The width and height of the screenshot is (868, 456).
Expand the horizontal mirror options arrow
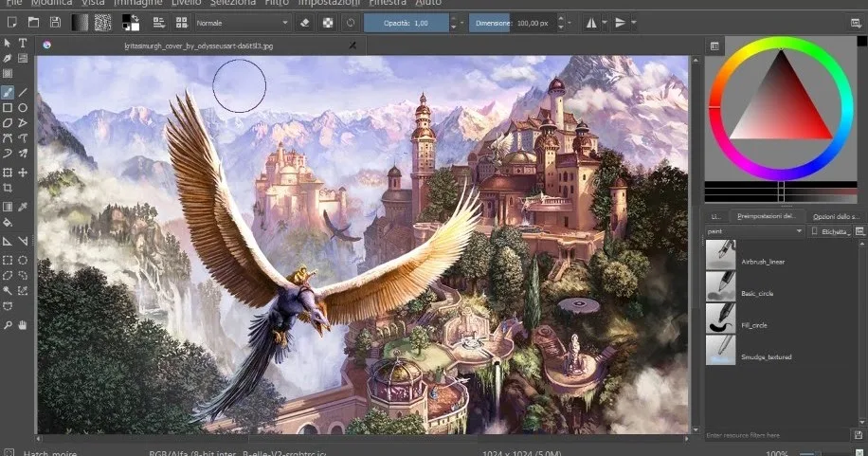(x=605, y=23)
